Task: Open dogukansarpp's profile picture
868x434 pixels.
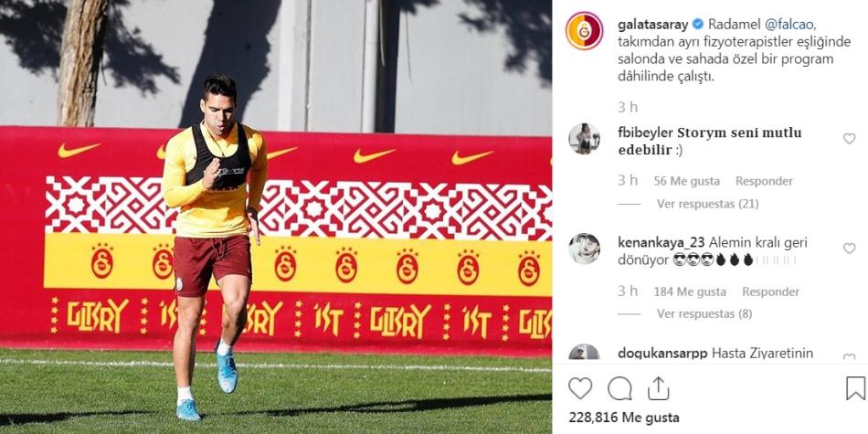Action: tap(584, 353)
